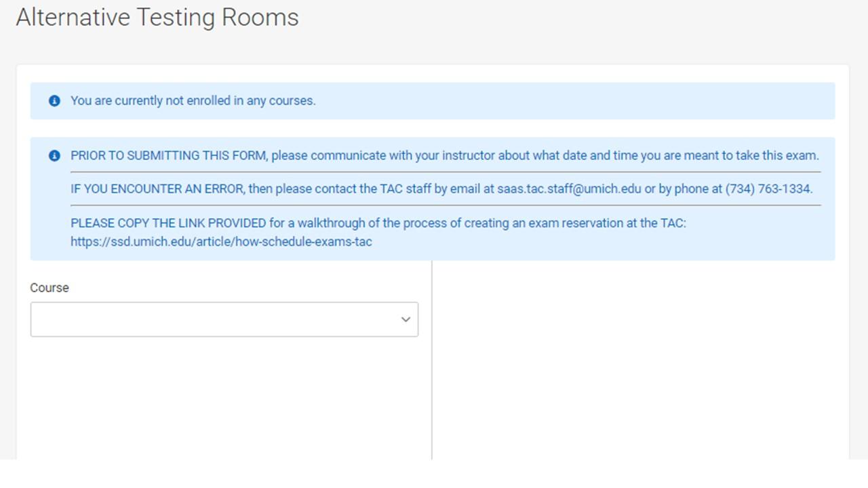Click the 'You are currently not enrolled' message
Screen dimensions: 868x488
pos(193,101)
